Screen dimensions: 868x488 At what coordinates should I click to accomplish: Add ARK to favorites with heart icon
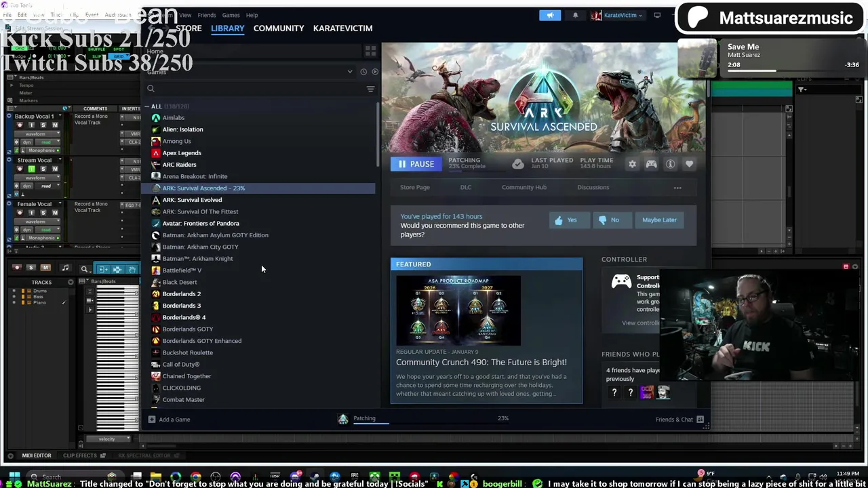[x=689, y=164]
